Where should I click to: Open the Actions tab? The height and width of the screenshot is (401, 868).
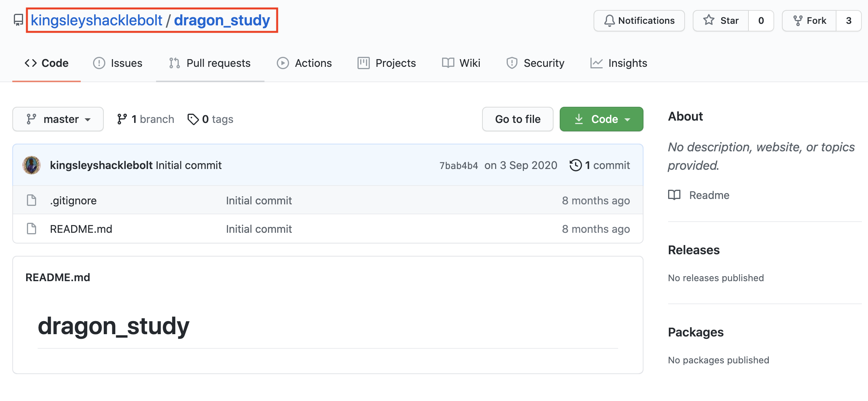(x=304, y=63)
